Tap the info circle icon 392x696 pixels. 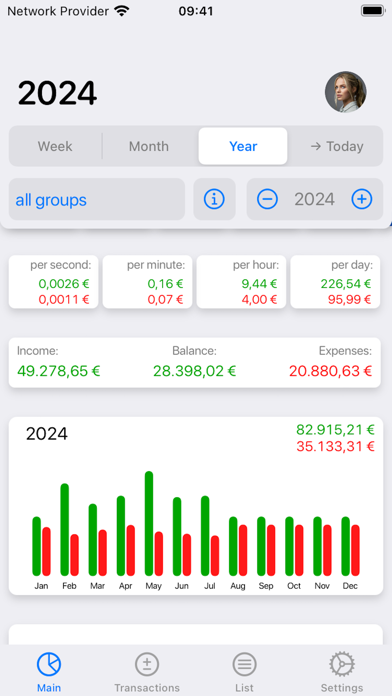pos(214,199)
